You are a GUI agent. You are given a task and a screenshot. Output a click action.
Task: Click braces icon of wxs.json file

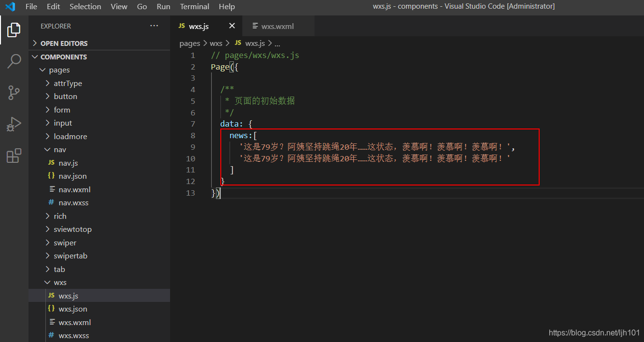[51, 309]
